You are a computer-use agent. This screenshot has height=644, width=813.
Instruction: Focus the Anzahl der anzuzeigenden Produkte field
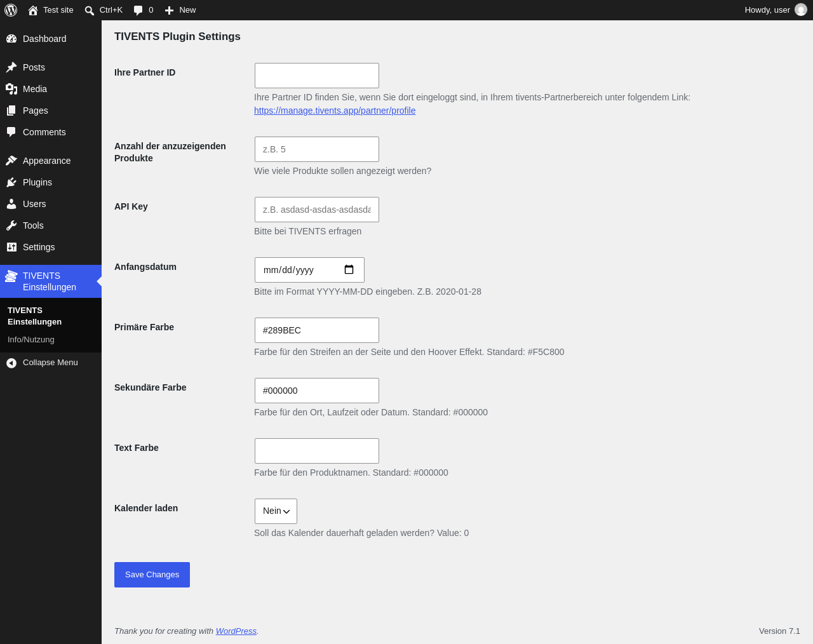tap(317, 149)
